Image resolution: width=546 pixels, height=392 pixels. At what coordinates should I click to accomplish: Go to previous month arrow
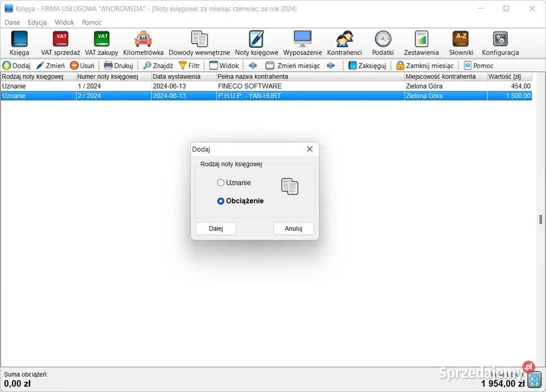click(x=253, y=66)
